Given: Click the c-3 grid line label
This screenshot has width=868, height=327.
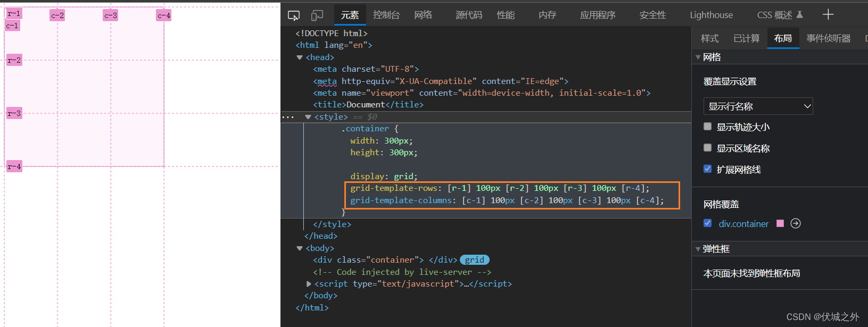Looking at the screenshot, I should (x=111, y=15).
